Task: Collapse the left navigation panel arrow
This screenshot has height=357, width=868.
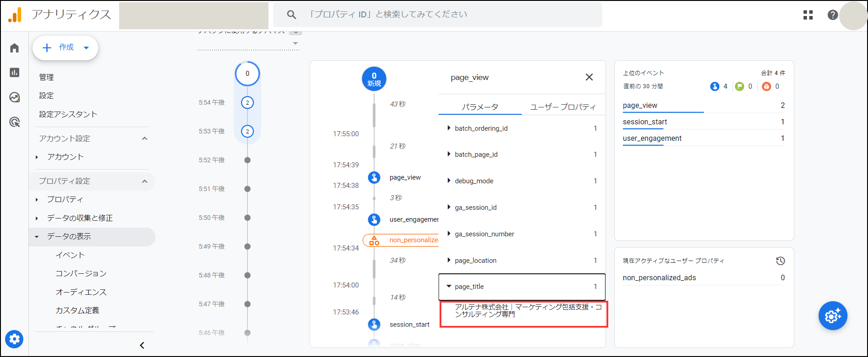Action: [x=142, y=345]
